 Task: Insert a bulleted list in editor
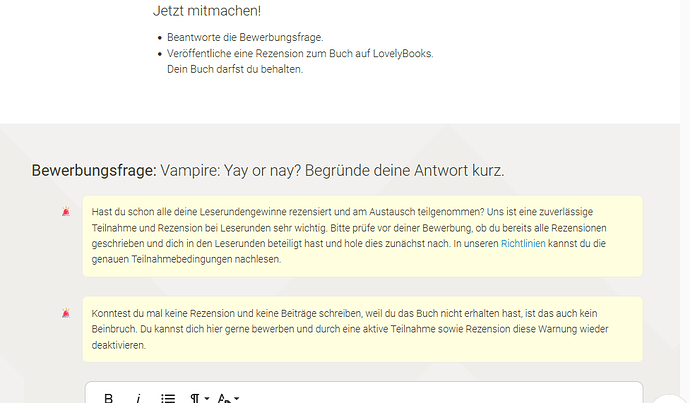(168, 398)
